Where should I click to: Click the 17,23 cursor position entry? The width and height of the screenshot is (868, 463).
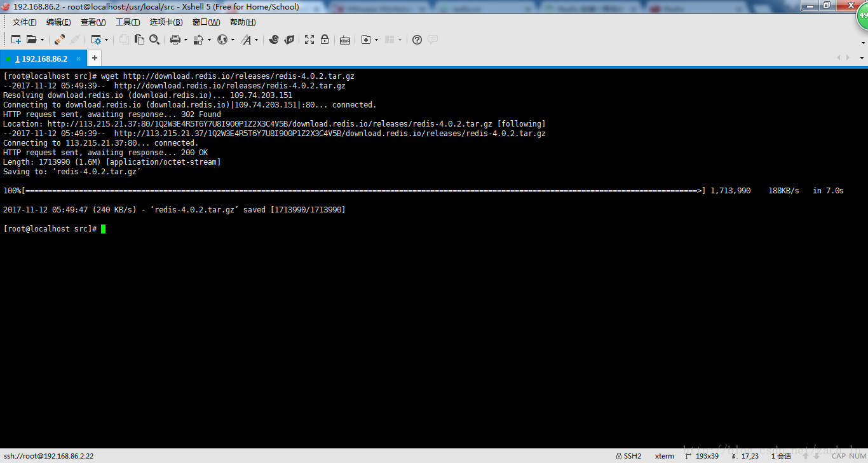(745, 456)
